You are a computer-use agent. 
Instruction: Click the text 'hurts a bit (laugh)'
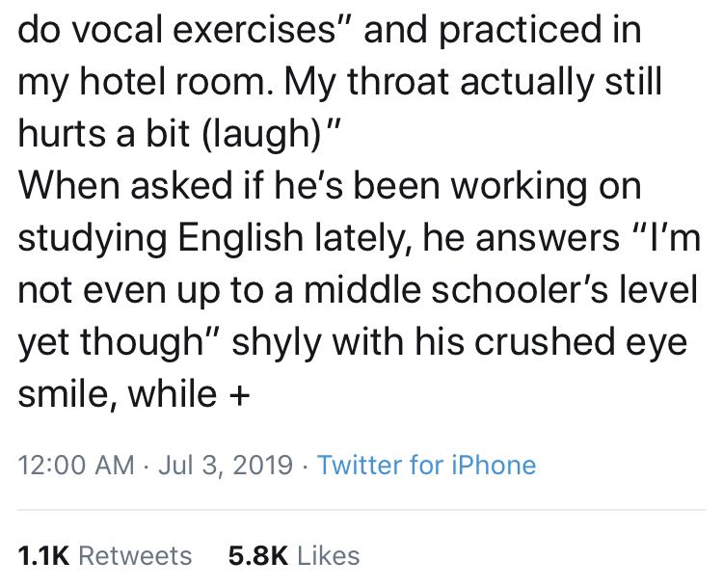(x=173, y=135)
